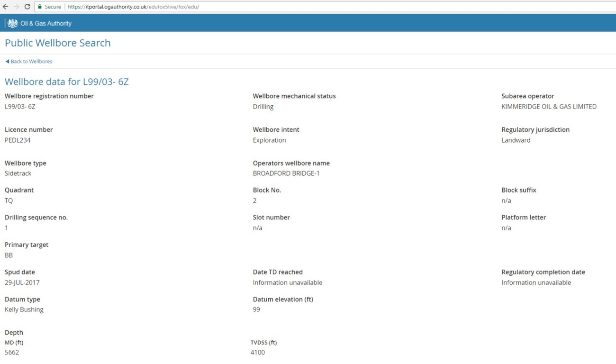This screenshot has height=364, width=616.
Task: Select the licence number value PEDL234
Action: [x=18, y=140]
